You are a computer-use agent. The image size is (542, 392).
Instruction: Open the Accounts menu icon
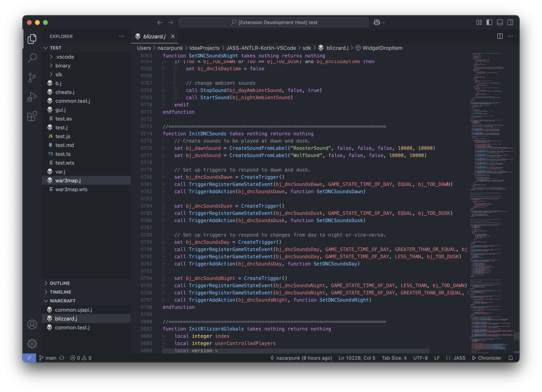click(x=32, y=324)
